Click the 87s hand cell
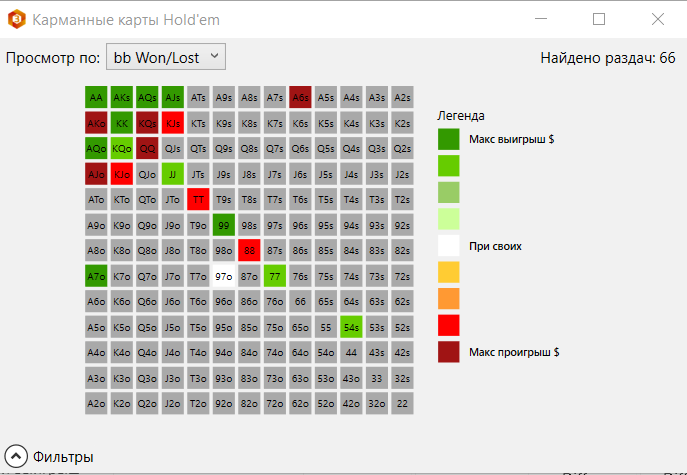Screen dimensions: 687x475 (x=275, y=251)
